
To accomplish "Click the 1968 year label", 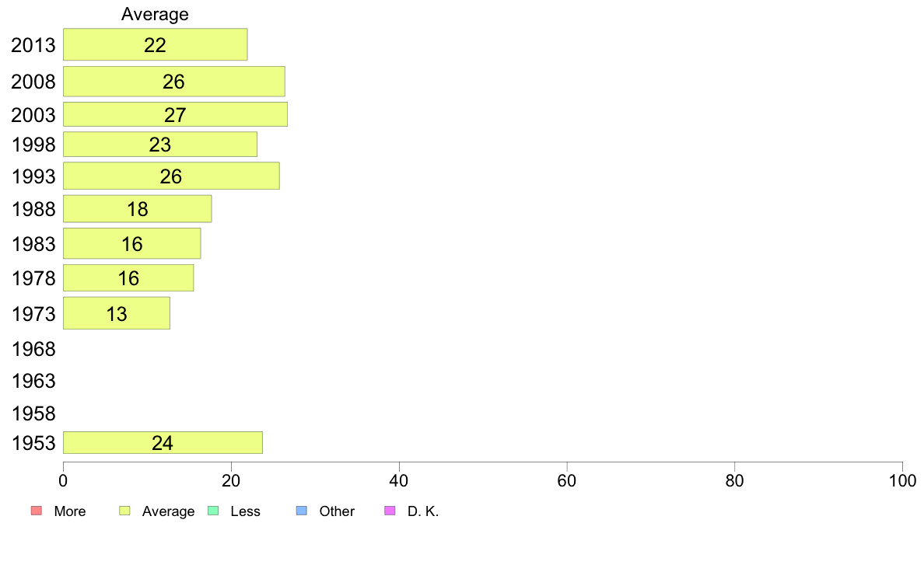I will tap(33, 349).
